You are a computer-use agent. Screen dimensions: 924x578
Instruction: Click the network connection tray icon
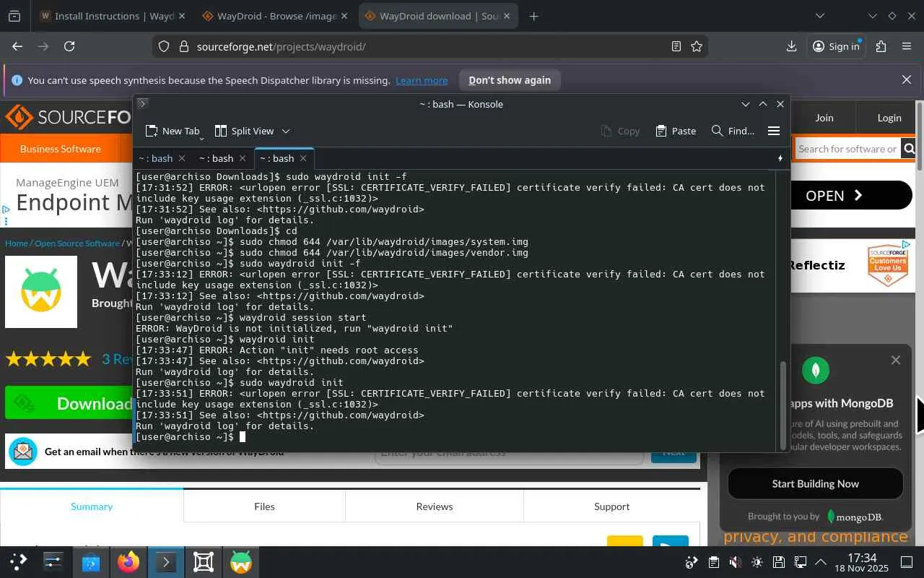(x=800, y=562)
